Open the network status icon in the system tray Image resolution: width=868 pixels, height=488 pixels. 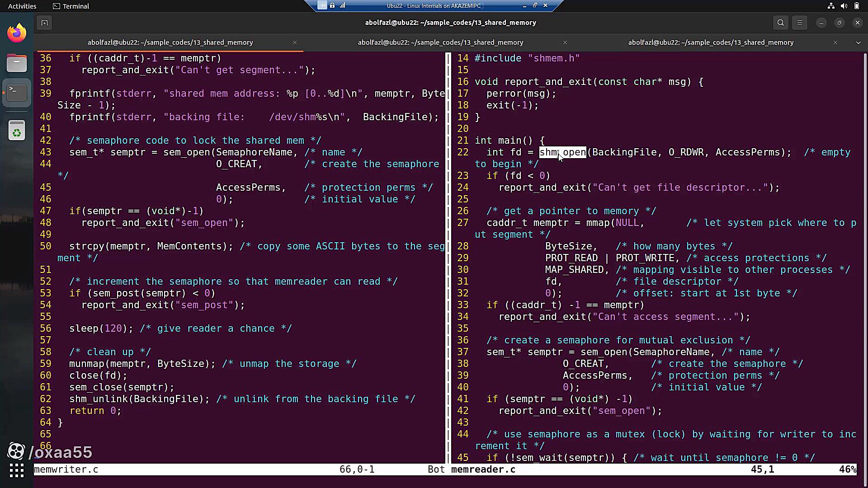(x=831, y=6)
